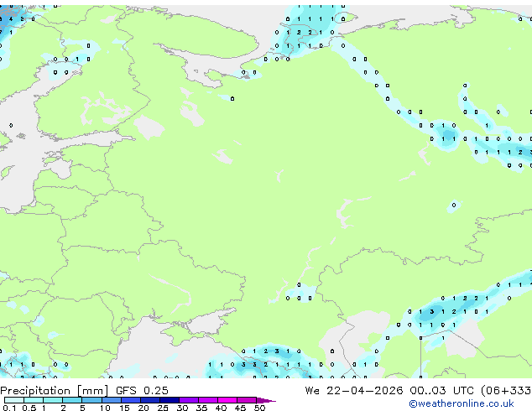Click the '35' legend scale label
Screen dimensions: 532x411
tap(201, 408)
